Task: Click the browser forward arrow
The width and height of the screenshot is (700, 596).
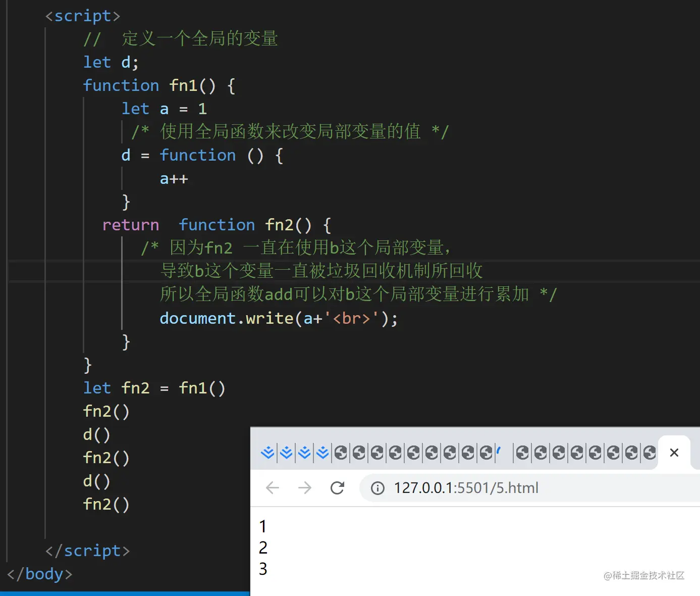Action: click(x=305, y=488)
